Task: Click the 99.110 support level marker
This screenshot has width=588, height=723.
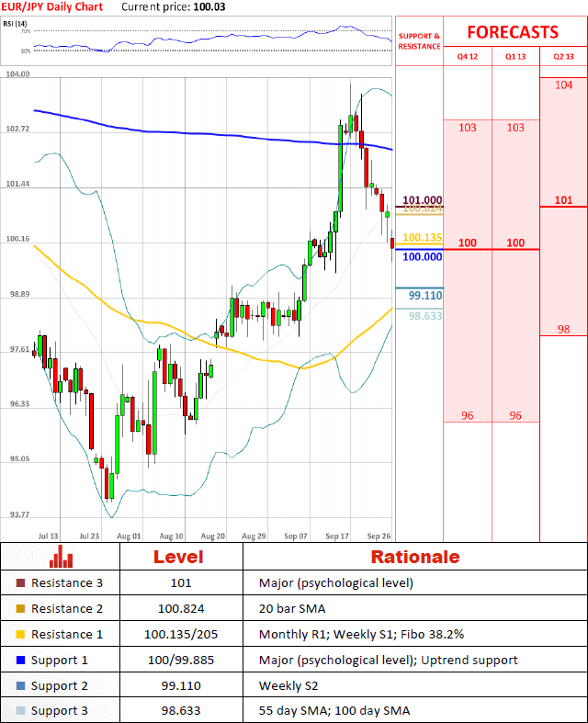Action: 425,296
